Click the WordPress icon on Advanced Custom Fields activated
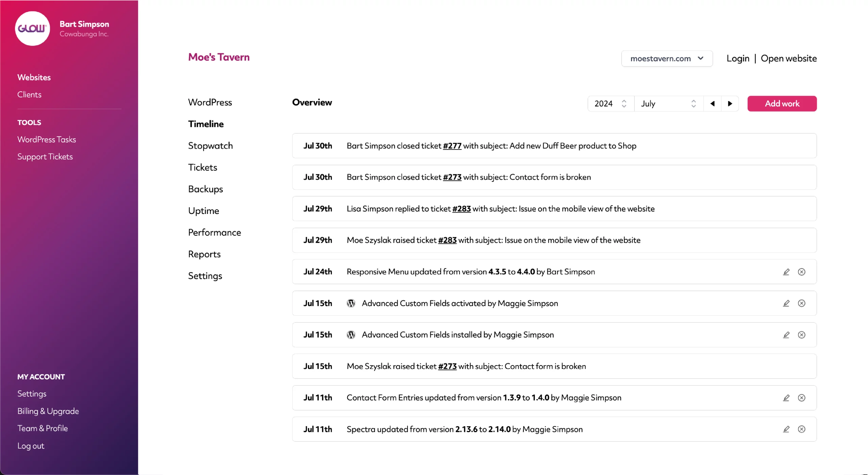Viewport: 868px width, 475px height. 351,303
